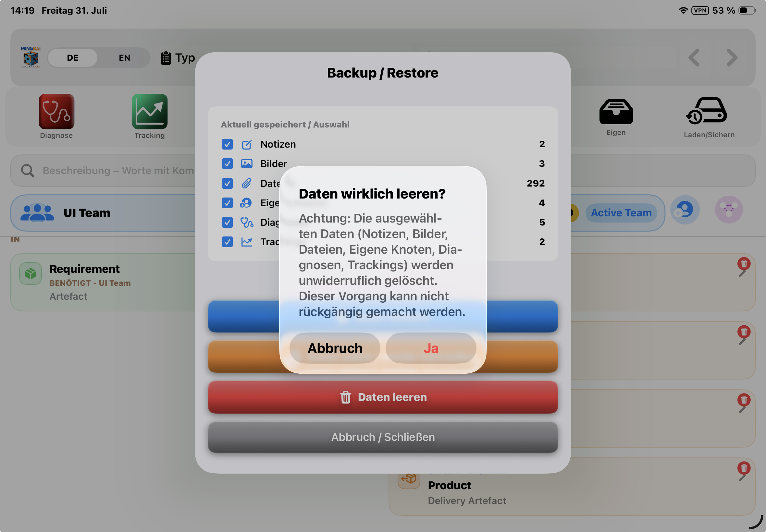This screenshot has height=532, width=766.
Task: Click the VPN status indicator
Action: click(700, 10)
